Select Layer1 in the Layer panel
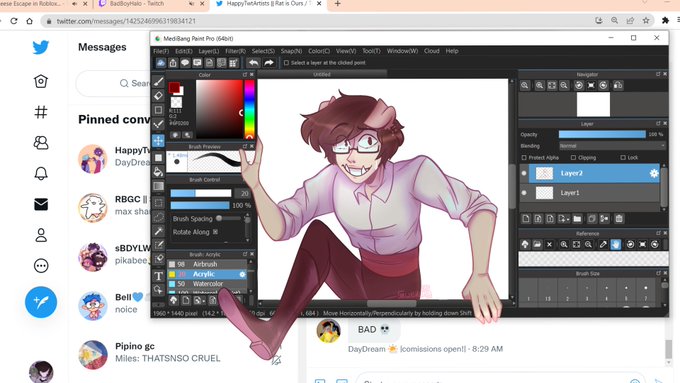Screen dimensions: 680x383 pos(589,193)
